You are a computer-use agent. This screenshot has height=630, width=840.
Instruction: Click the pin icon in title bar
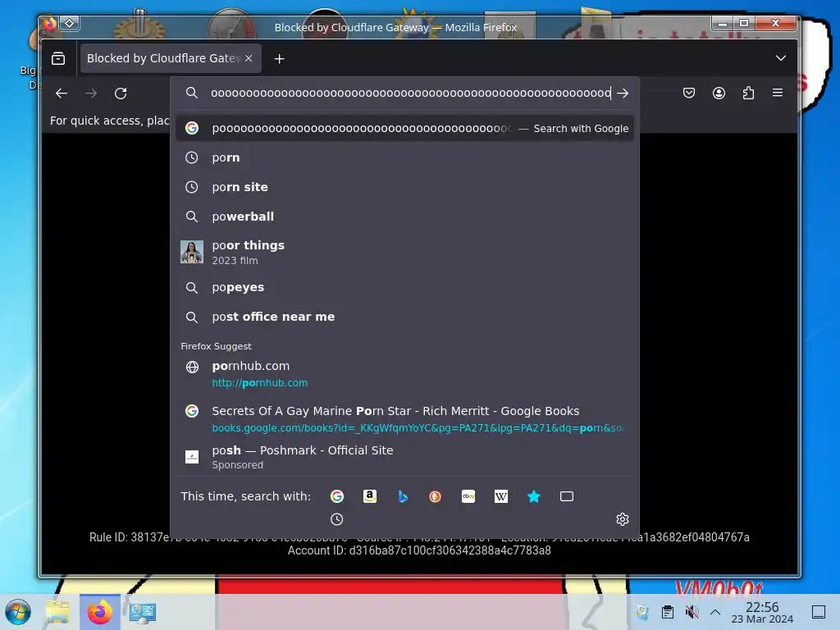pos(70,23)
